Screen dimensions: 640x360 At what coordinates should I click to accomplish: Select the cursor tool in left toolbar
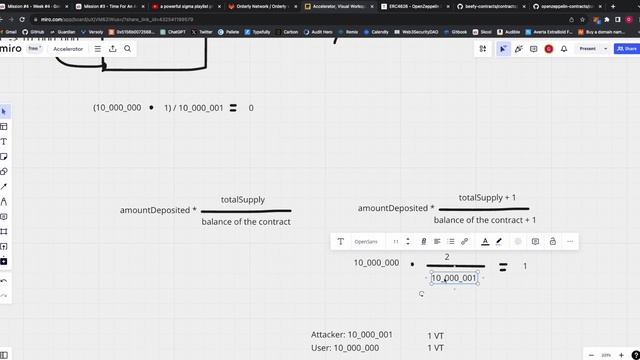click(4, 111)
